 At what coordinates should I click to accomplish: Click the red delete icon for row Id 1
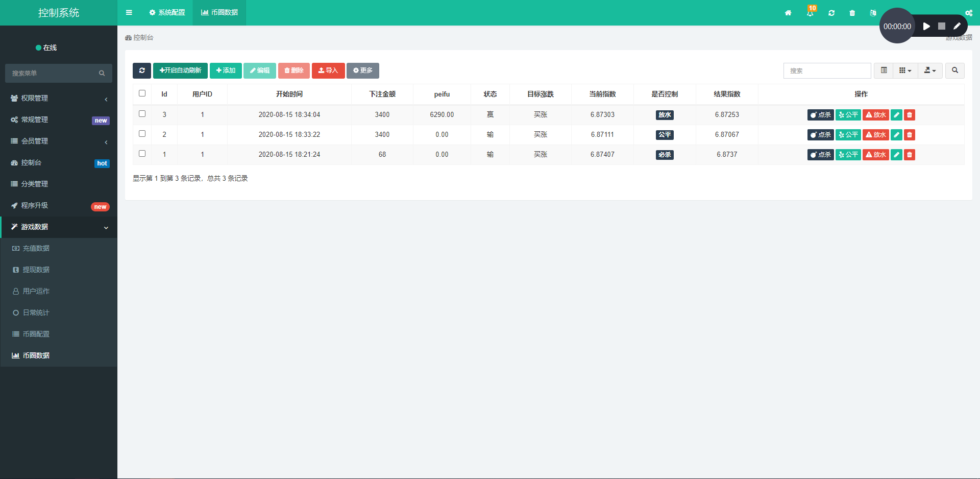click(x=909, y=155)
